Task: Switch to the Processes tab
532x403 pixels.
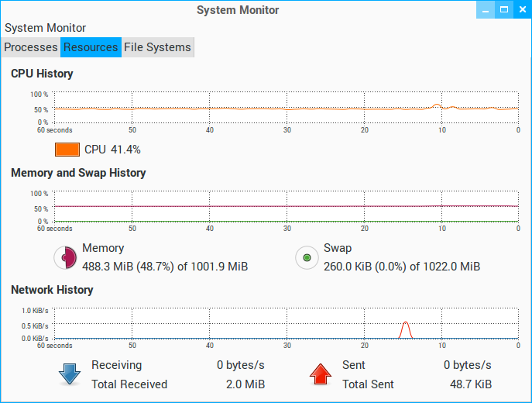Action: click(31, 47)
